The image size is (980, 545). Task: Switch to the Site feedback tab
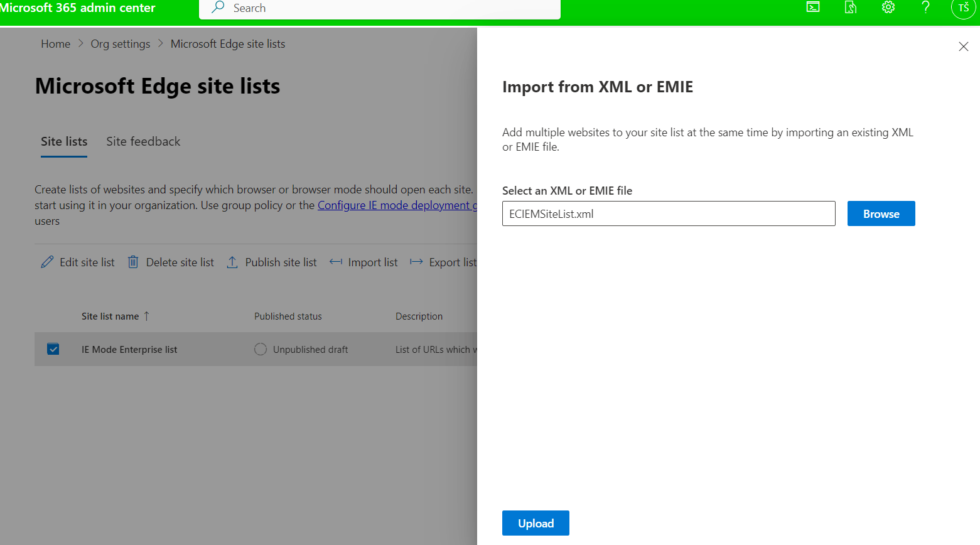pyautogui.click(x=143, y=142)
